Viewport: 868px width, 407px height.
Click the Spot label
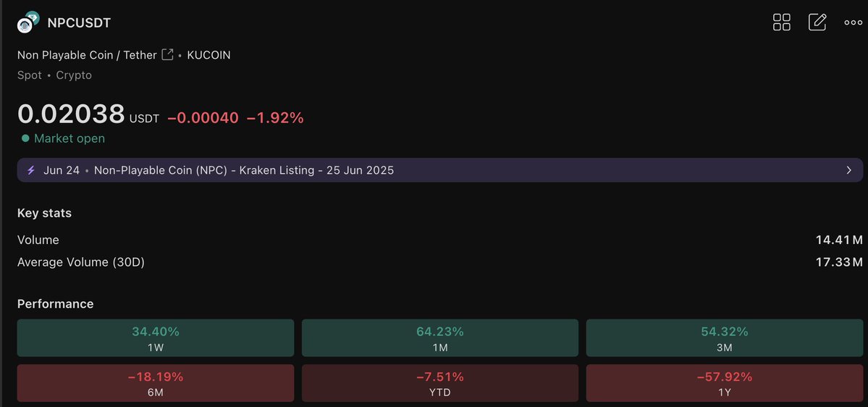click(x=30, y=75)
